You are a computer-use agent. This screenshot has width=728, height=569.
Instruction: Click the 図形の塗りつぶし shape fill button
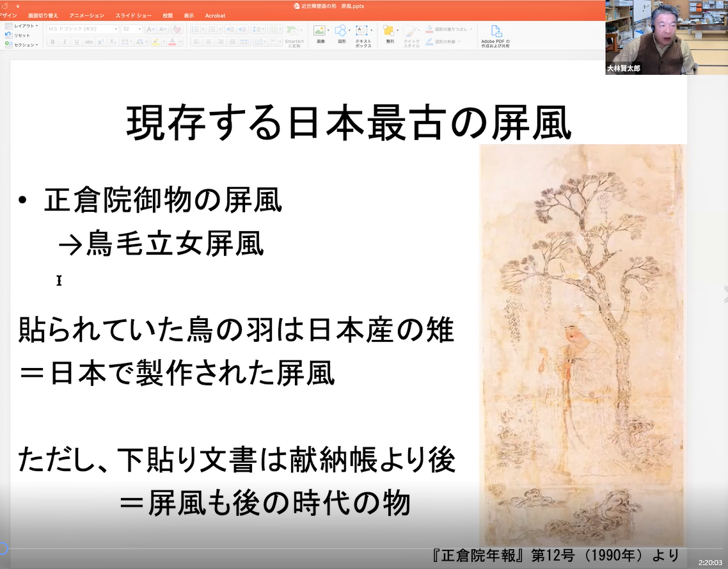[448, 29]
